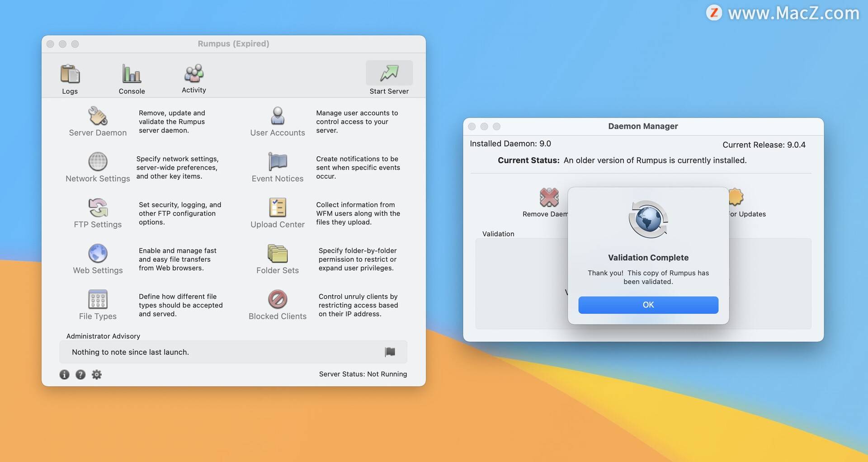Click the Remove Daemon red X icon

point(549,197)
